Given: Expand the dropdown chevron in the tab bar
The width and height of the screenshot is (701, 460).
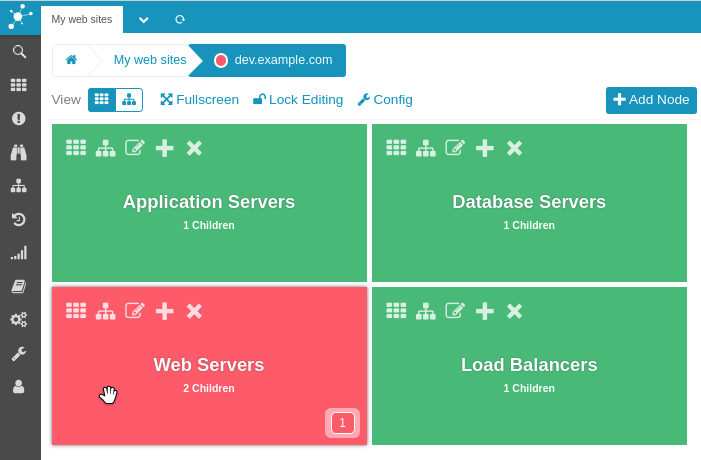Looking at the screenshot, I should pyautogui.click(x=144, y=19).
